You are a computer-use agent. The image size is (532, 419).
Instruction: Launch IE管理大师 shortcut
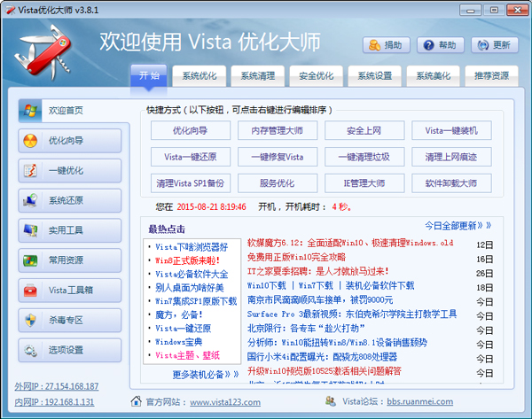tap(364, 183)
